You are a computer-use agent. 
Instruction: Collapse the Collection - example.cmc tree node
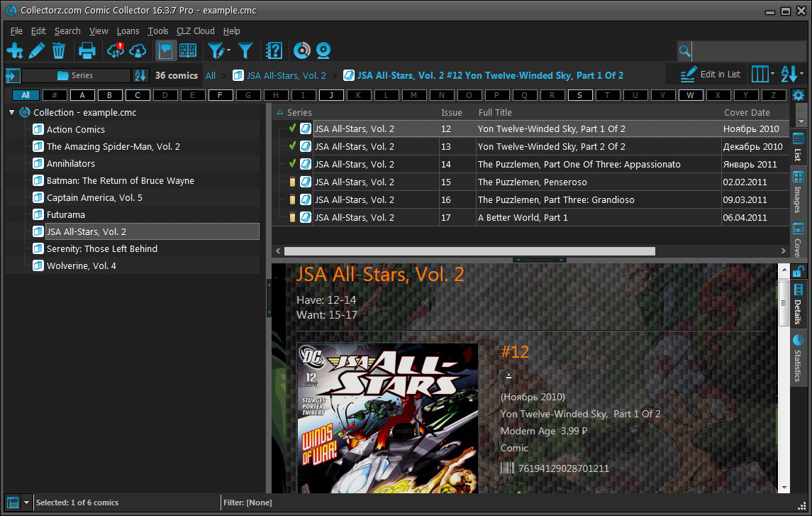(12, 112)
